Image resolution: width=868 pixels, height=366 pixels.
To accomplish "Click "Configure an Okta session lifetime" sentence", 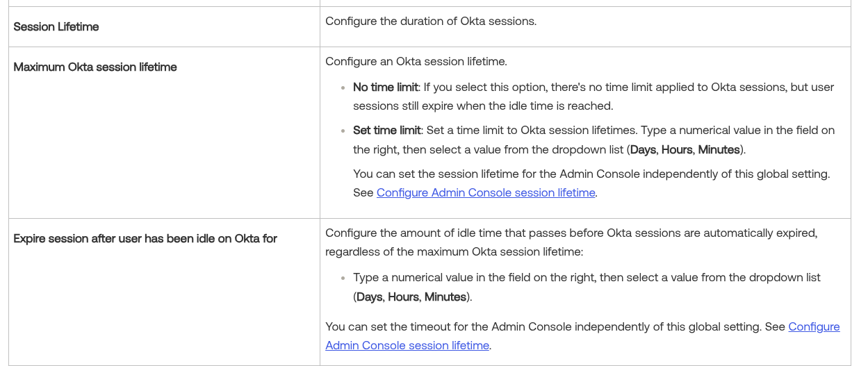I will click(x=416, y=62).
